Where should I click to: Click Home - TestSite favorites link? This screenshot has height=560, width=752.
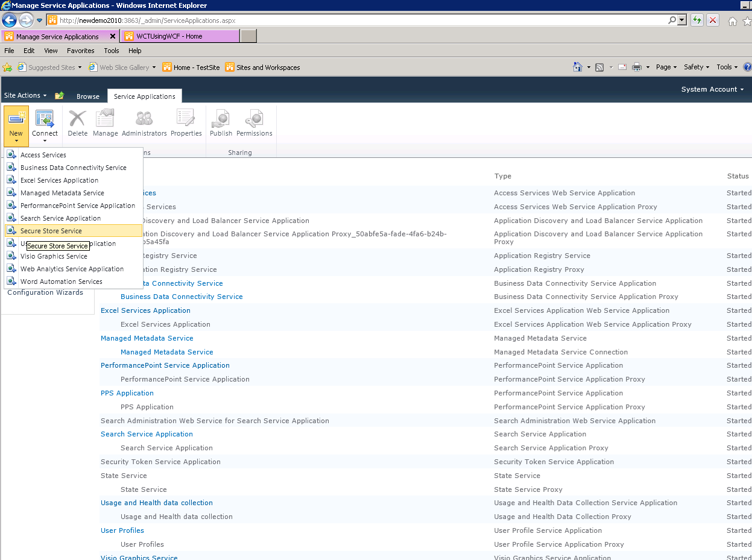(x=191, y=68)
